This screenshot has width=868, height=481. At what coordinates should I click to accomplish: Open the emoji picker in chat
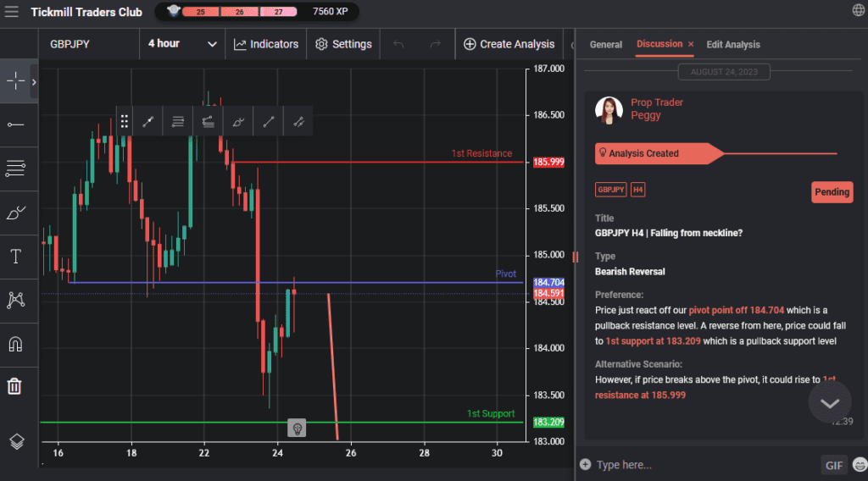click(860, 464)
